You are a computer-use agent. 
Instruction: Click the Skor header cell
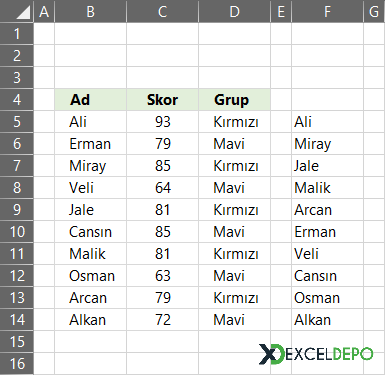tap(162, 100)
